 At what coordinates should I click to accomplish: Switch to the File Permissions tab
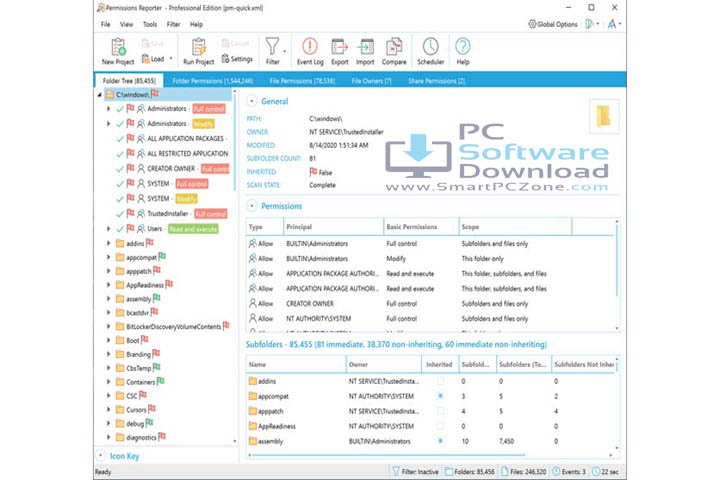302,81
